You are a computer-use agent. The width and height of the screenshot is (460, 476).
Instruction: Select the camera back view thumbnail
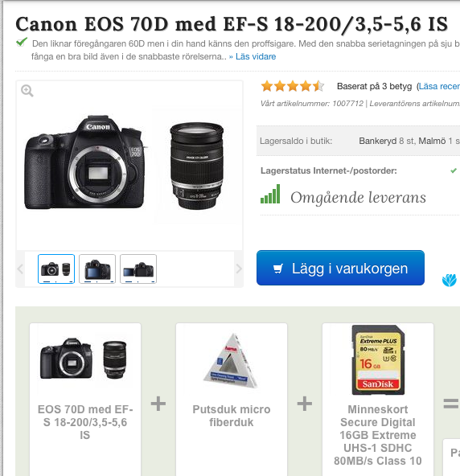[97, 269]
